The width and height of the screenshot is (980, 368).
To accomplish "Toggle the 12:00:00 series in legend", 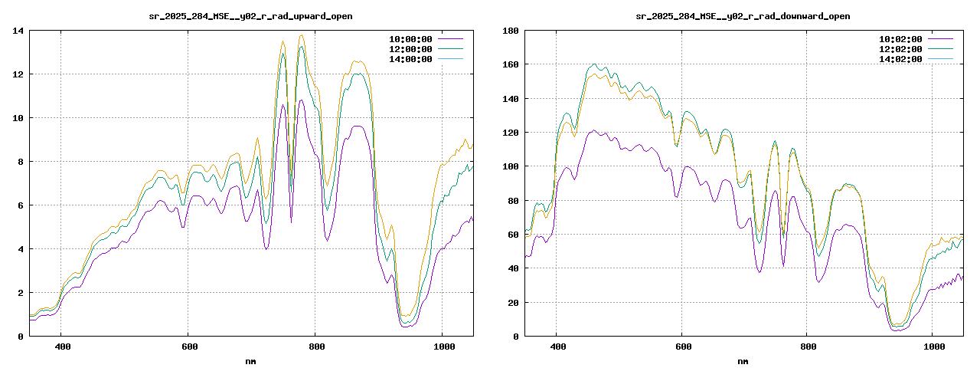I will point(410,49).
